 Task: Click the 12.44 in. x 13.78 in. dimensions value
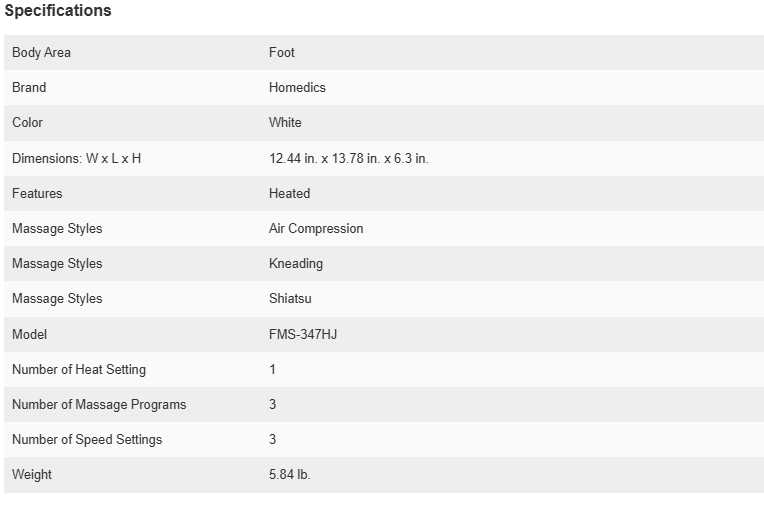tap(348, 158)
